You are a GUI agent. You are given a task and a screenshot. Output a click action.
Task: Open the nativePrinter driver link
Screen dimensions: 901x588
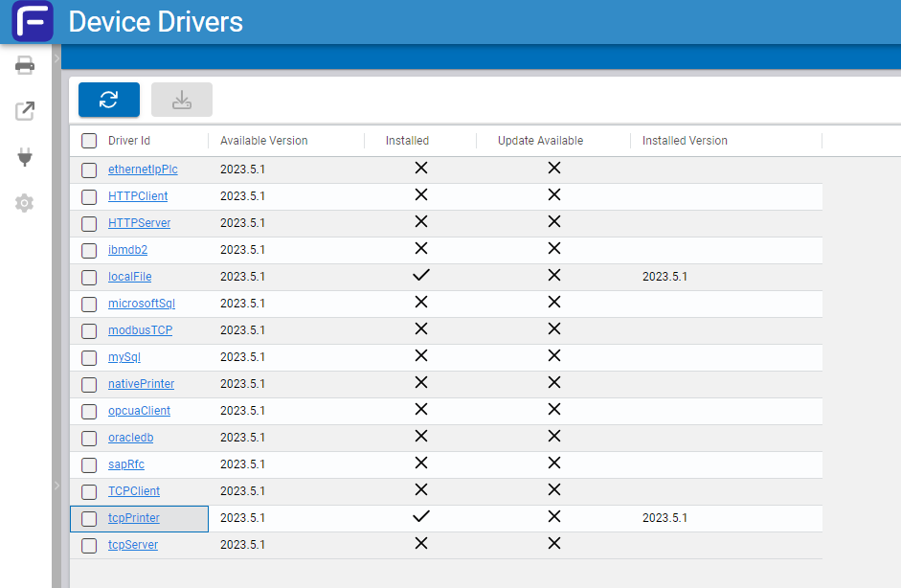[x=142, y=384]
